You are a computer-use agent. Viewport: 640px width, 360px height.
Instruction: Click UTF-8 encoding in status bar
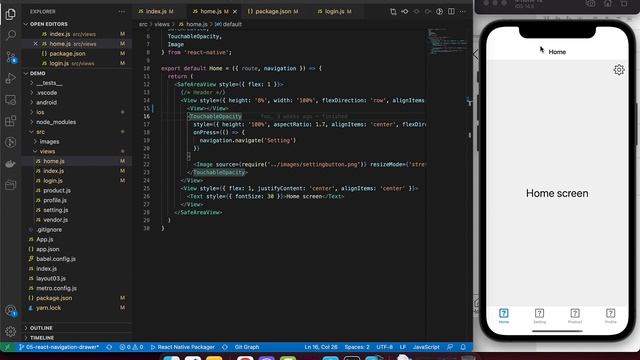[x=384, y=347]
